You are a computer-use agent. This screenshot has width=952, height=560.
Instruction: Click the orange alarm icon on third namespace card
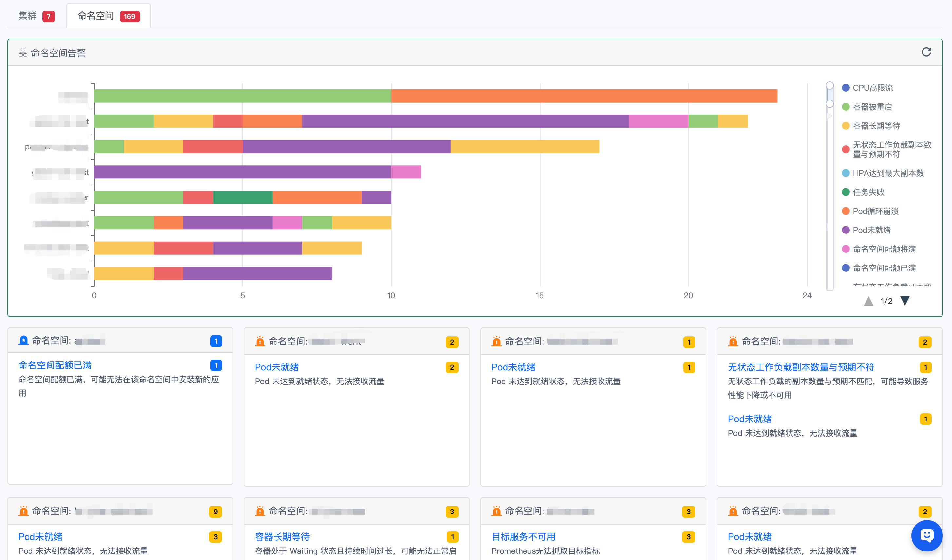[496, 341]
